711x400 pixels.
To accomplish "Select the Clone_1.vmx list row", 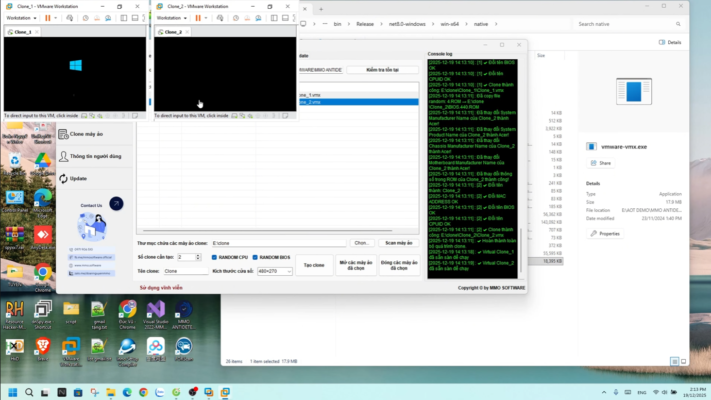I will click(358, 95).
